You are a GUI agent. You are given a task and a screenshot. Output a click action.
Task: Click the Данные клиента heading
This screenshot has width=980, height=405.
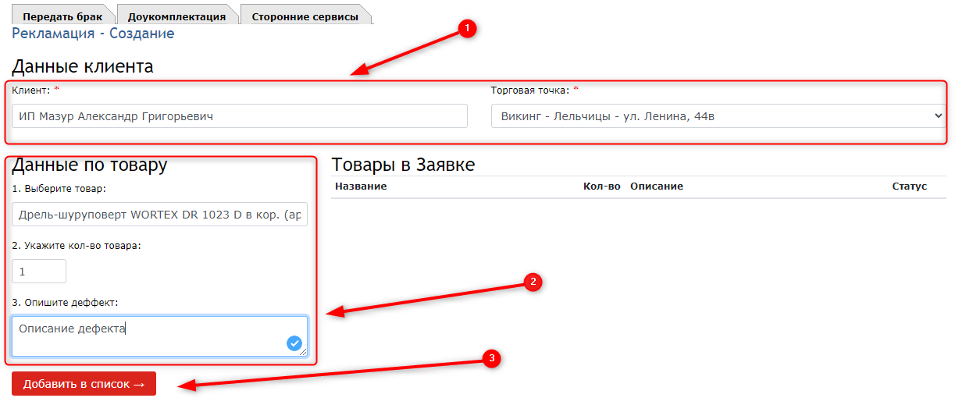point(83,66)
